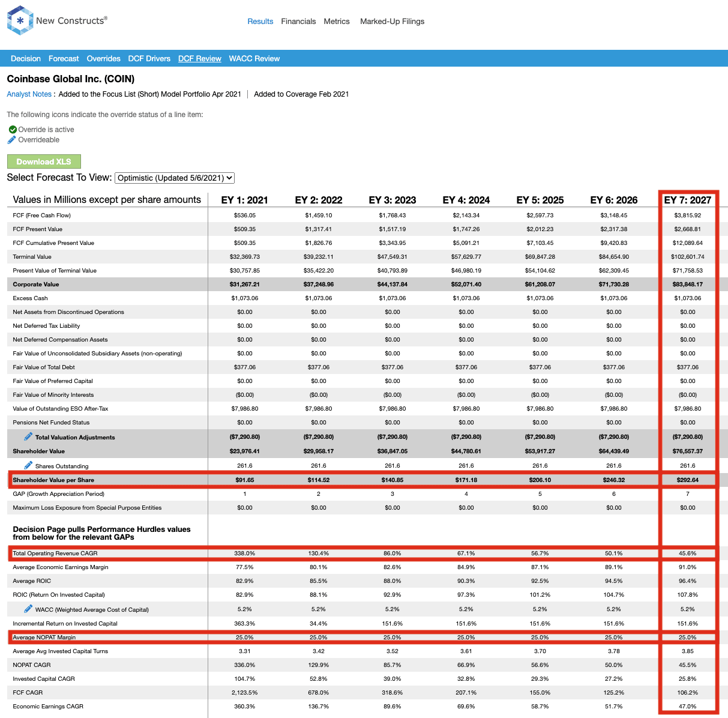Click the 107.8% ROIC value
This screenshot has width=728, height=718.
coord(688,595)
